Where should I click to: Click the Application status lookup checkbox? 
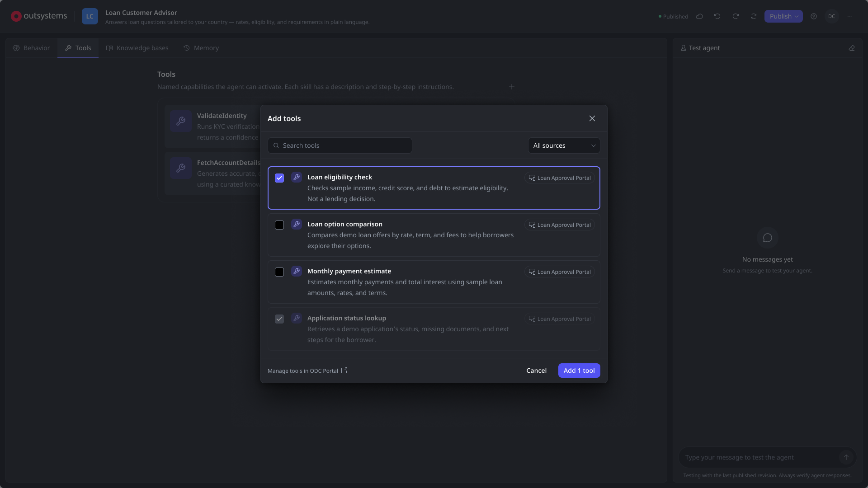pyautogui.click(x=279, y=319)
